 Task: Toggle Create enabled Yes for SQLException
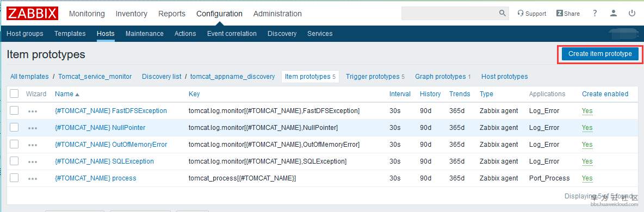coord(587,161)
